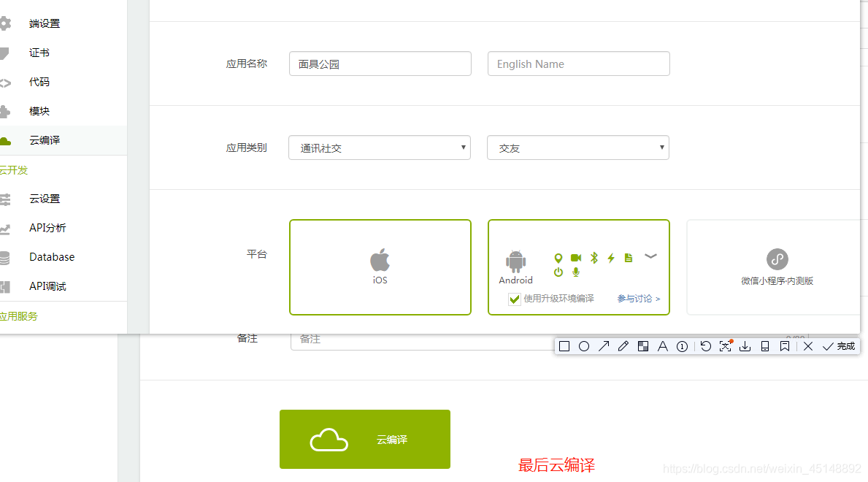This screenshot has height=482, width=868.
Task: Click the Android camera permission icon
Action: pyautogui.click(x=576, y=258)
